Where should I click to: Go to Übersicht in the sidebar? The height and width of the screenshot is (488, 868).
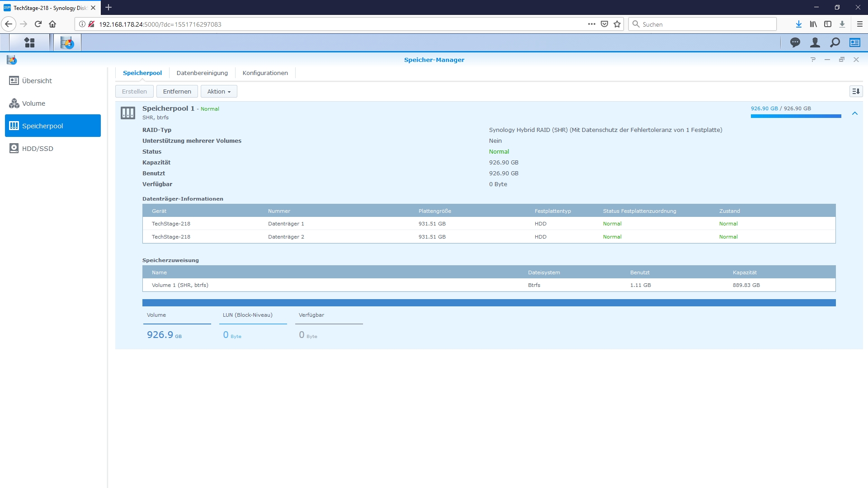(x=37, y=81)
